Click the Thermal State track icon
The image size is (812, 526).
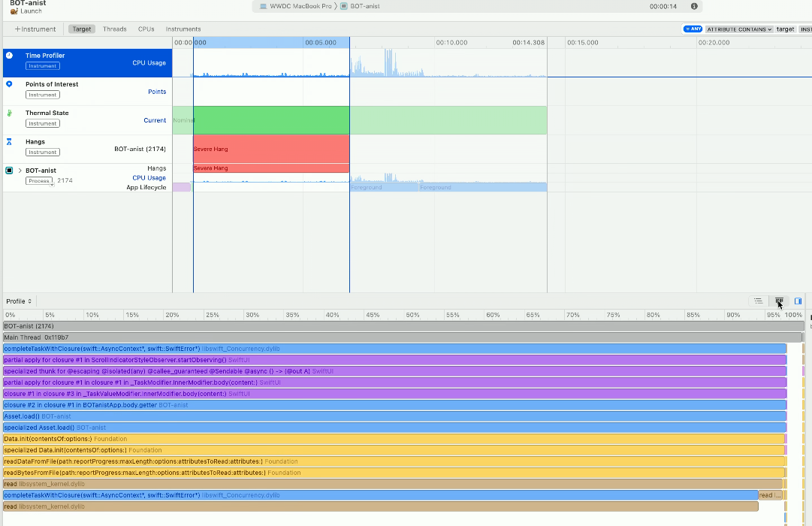[x=9, y=113]
